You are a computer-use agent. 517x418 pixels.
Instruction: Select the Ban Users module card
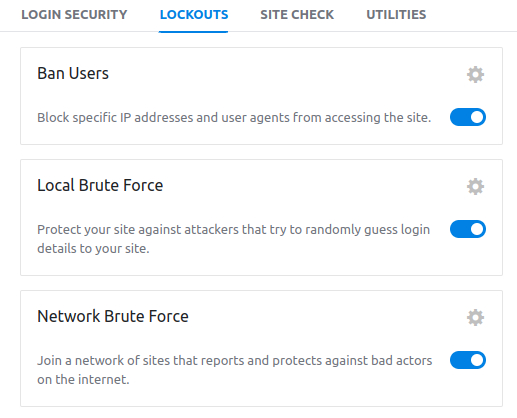click(x=261, y=96)
